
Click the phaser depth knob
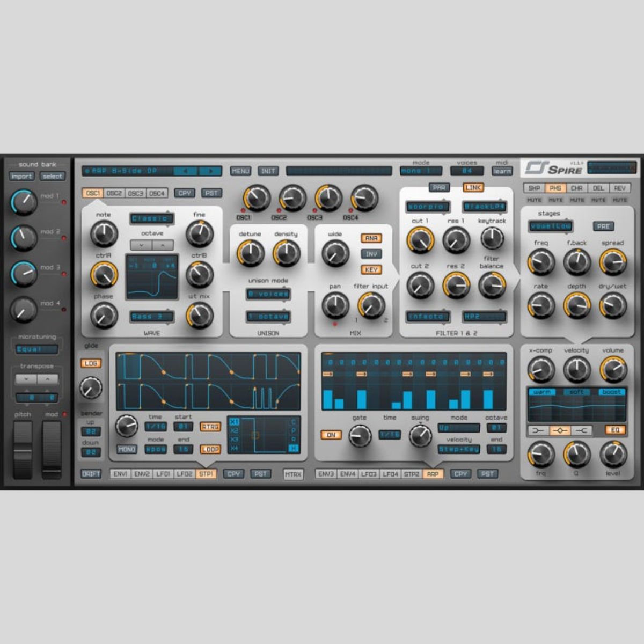(577, 306)
